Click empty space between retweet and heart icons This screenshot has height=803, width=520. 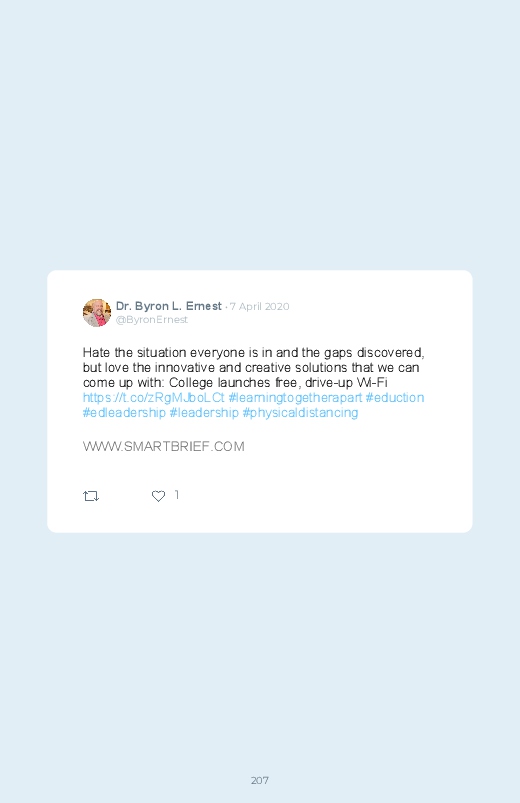pyautogui.click(x=125, y=496)
